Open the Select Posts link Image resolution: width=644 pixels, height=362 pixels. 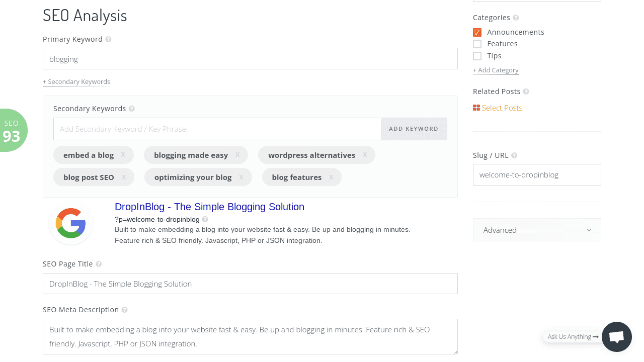coord(502,108)
